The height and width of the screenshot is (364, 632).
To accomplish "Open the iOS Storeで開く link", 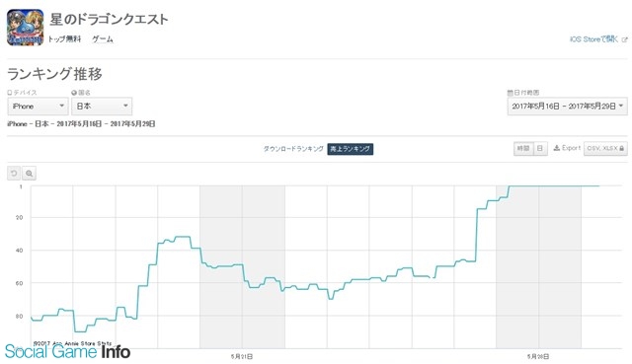I will (593, 39).
